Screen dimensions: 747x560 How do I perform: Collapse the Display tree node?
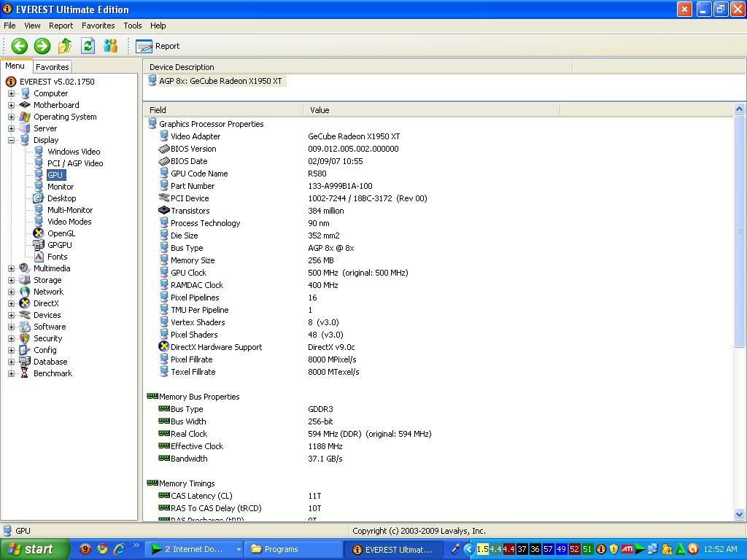(x=11, y=140)
